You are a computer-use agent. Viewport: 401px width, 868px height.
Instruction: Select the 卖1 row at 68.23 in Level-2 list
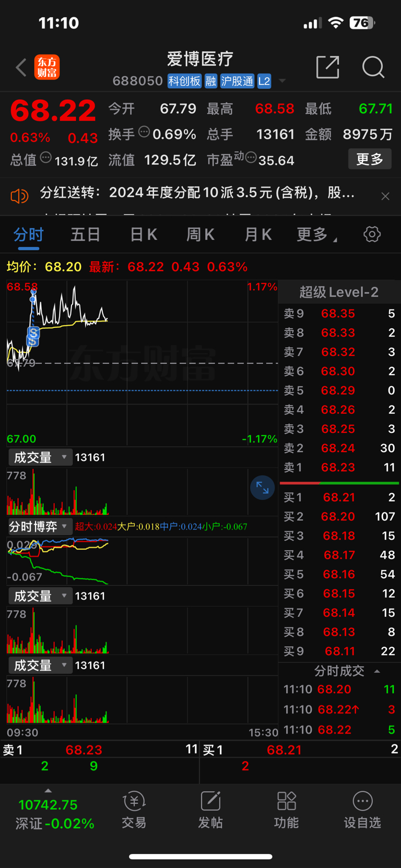pyautogui.click(x=339, y=468)
